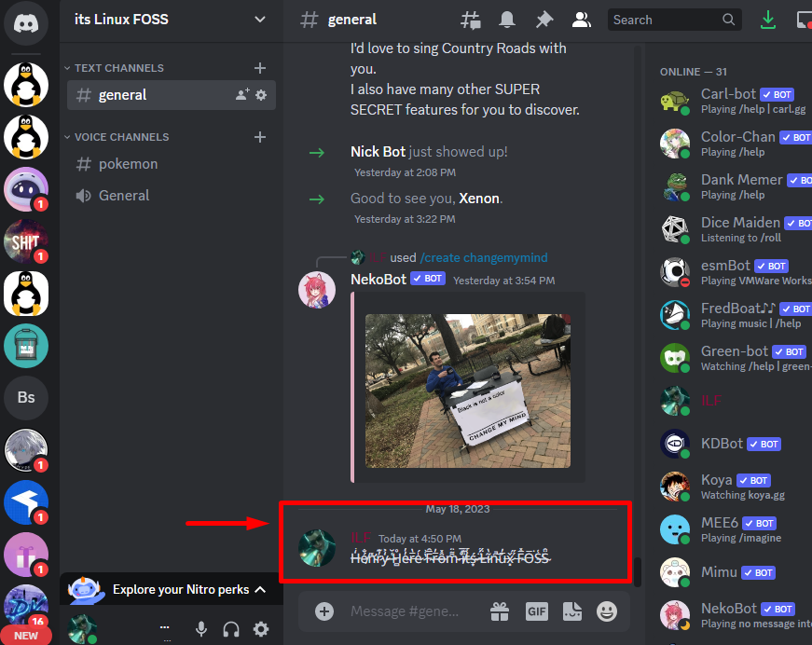Open the sticker picker

(x=572, y=611)
